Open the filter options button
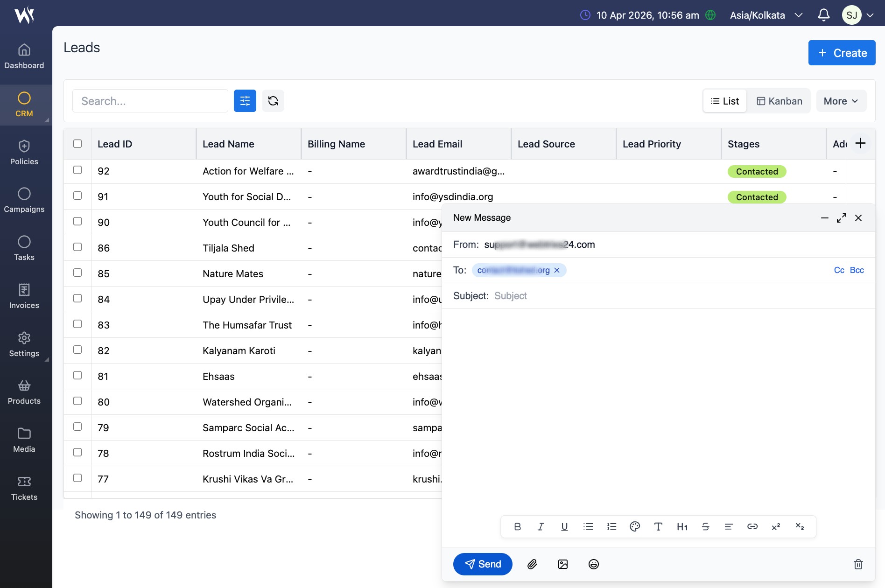885x588 pixels. tap(245, 101)
